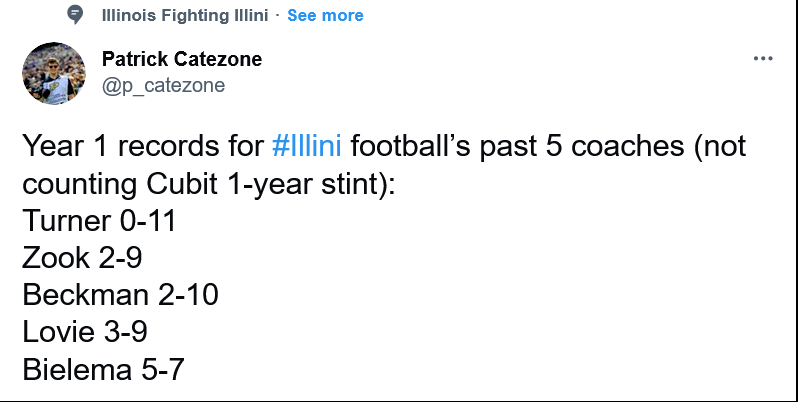798x402 pixels.
Task: Click the Patrick Catezone display name
Action: [182, 59]
